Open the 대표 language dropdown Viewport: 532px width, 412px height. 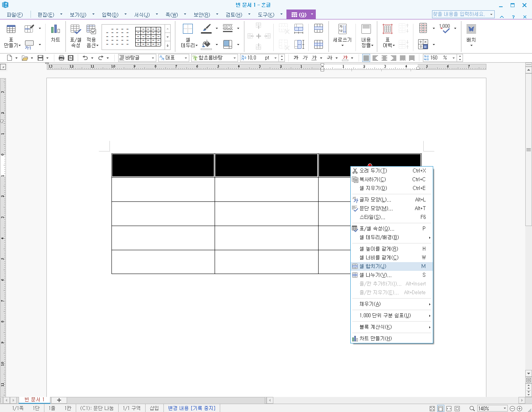(186, 58)
